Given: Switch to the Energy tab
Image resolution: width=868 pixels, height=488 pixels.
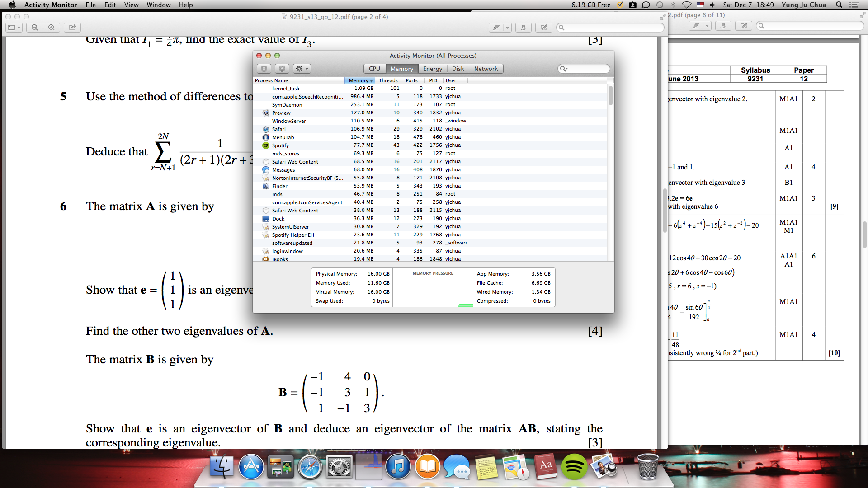Looking at the screenshot, I should point(432,69).
